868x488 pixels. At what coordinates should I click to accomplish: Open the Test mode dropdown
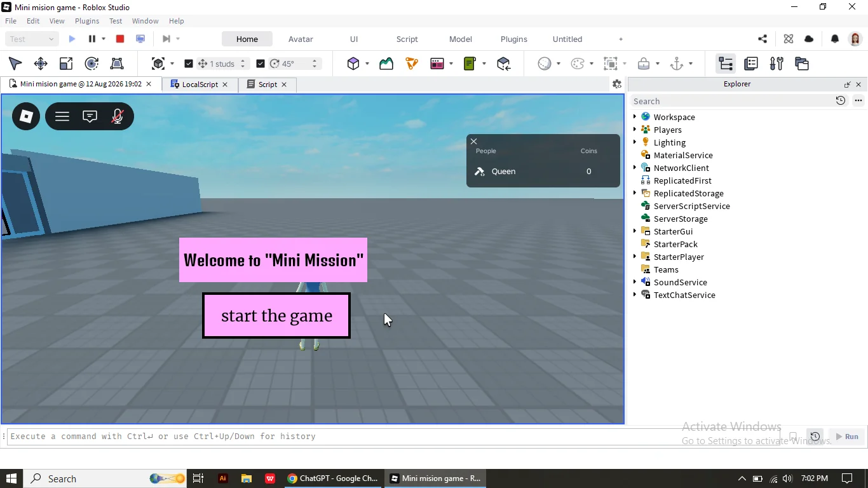[32, 39]
